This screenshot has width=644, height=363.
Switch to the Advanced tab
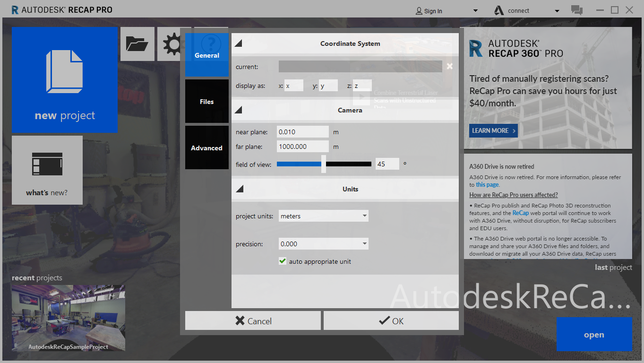[x=207, y=147]
